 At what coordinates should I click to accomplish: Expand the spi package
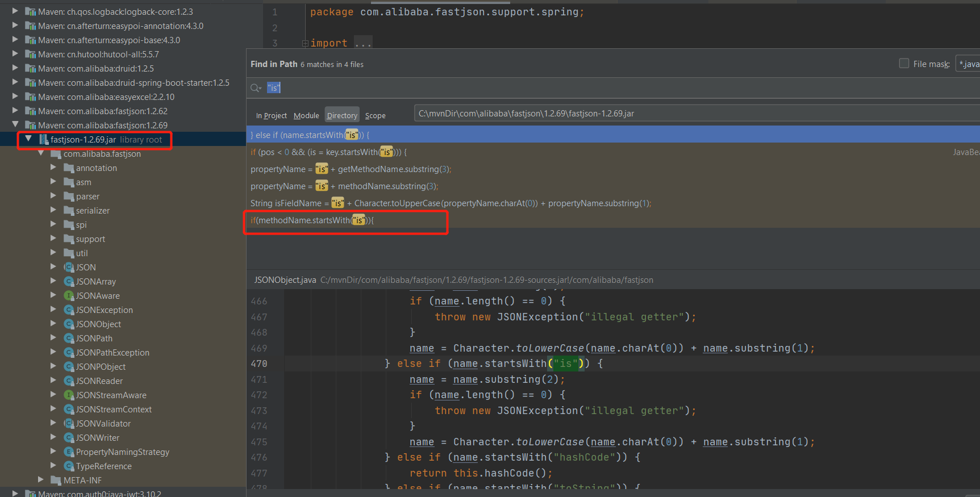tap(53, 224)
